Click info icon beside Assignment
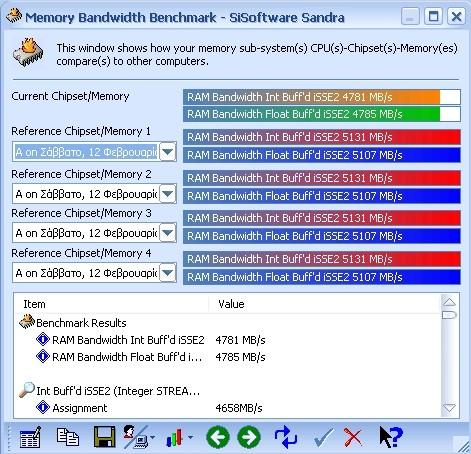 (43, 407)
